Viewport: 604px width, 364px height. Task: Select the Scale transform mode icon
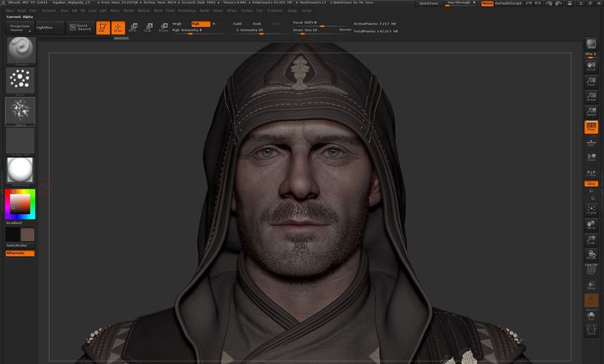(x=149, y=27)
